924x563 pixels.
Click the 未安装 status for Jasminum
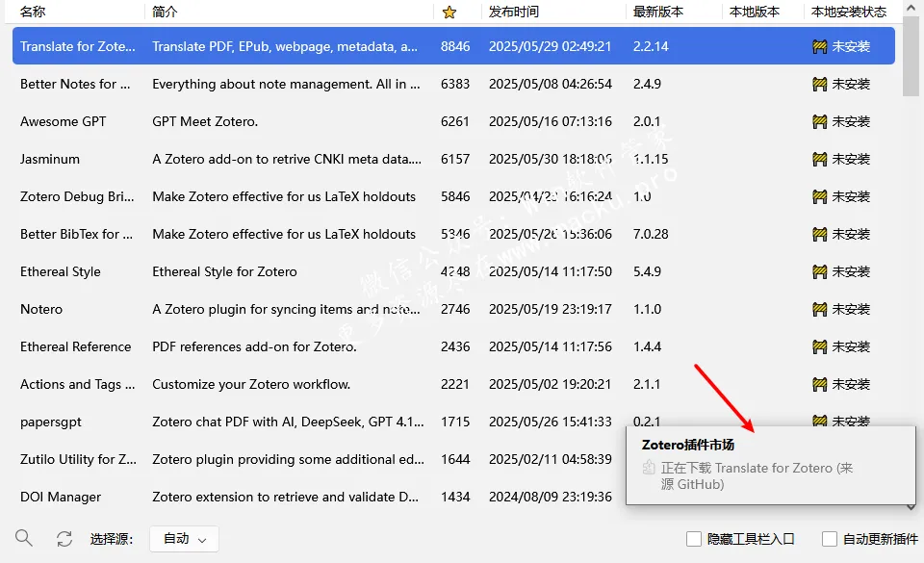pos(851,159)
